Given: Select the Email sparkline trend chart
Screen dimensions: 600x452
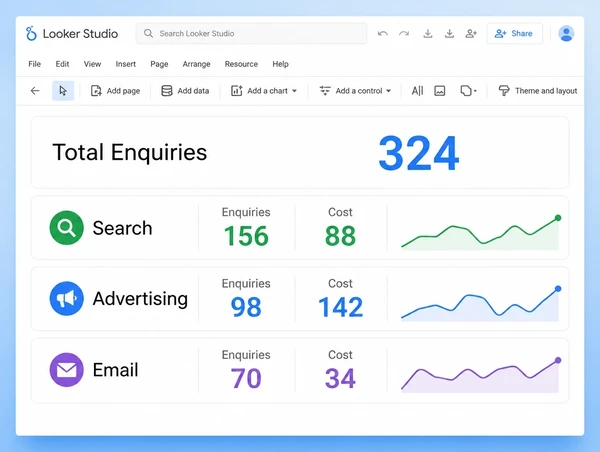Looking at the screenshot, I should [481, 375].
